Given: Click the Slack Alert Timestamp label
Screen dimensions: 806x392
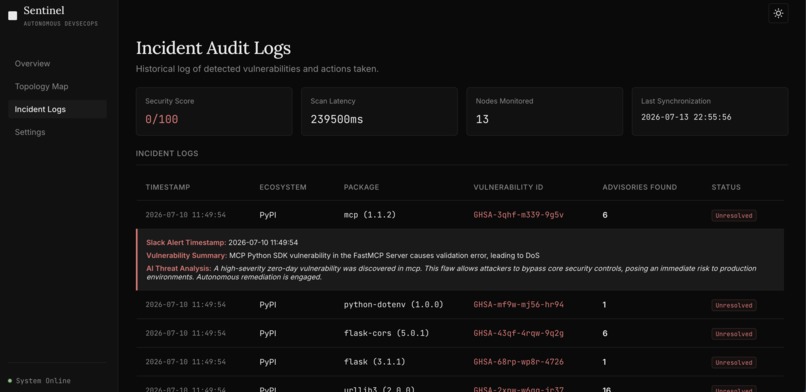Looking at the screenshot, I should 186,242.
